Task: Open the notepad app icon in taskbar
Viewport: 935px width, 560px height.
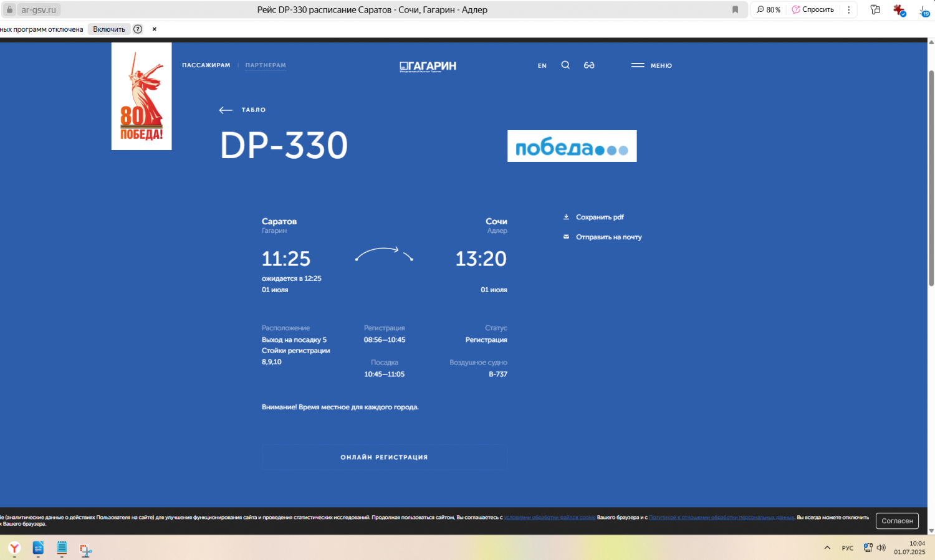Action: [62, 548]
